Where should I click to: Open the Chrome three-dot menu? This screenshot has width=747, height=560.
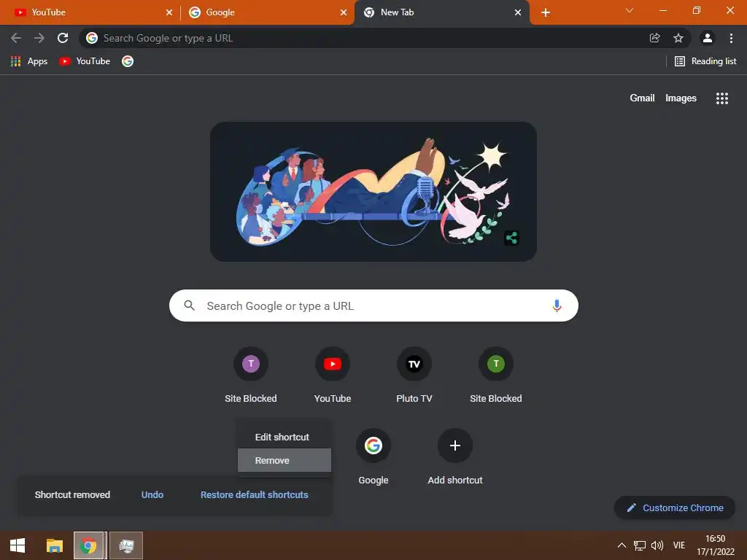pos(731,38)
